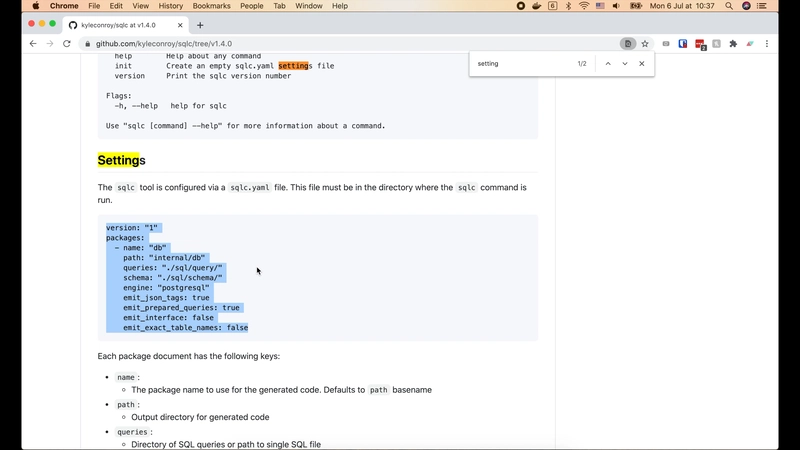Open the View menu in menu bar
The height and width of the screenshot is (450, 800).
138,6
